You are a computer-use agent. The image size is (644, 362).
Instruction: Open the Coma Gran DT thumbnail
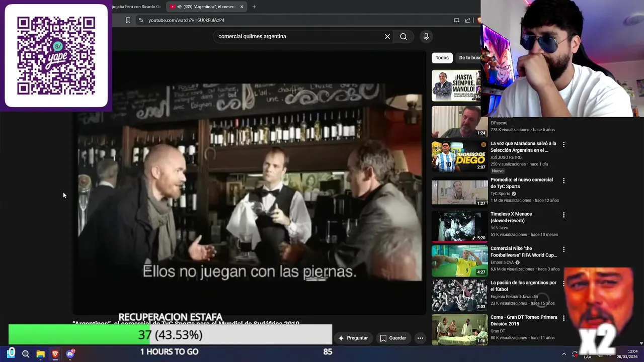coord(459,329)
